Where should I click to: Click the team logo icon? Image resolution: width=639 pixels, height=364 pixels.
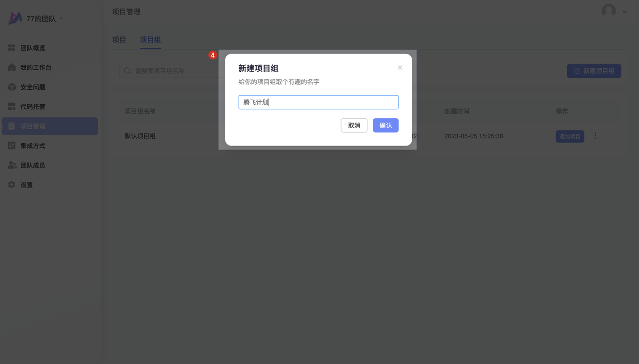tap(15, 18)
